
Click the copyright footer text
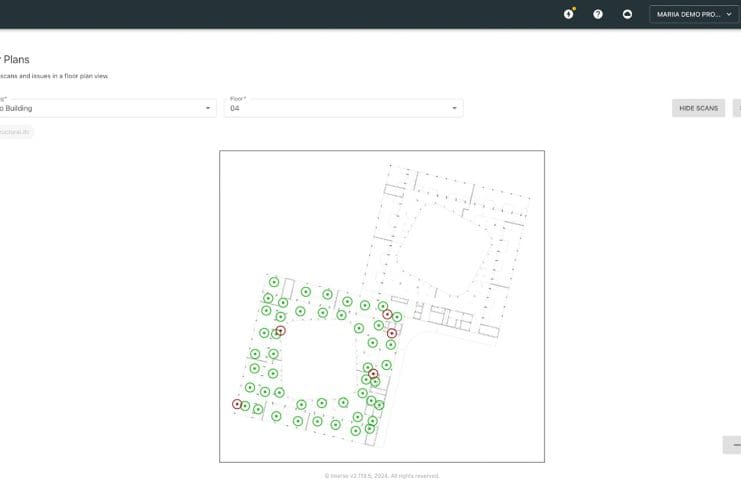click(x=382, y=476)
